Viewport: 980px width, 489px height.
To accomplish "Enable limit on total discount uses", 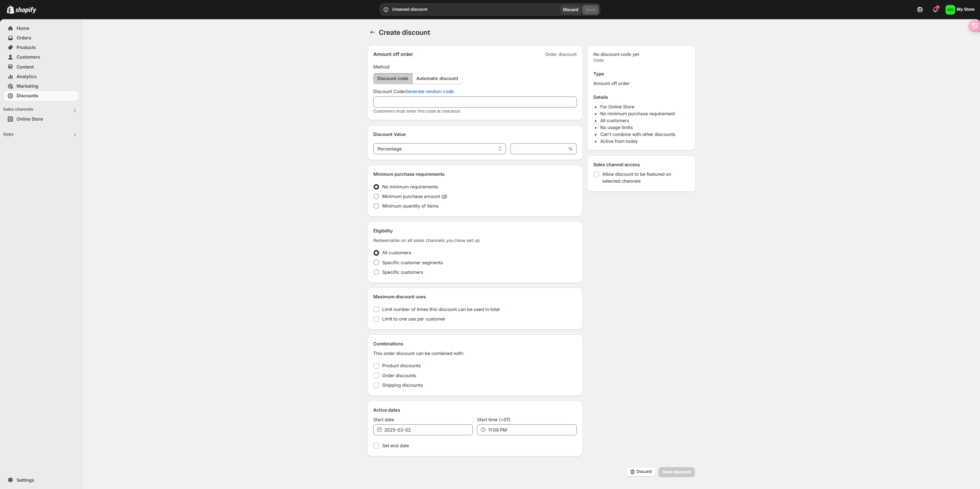I will pyautogui.click(x=376, y=309).
